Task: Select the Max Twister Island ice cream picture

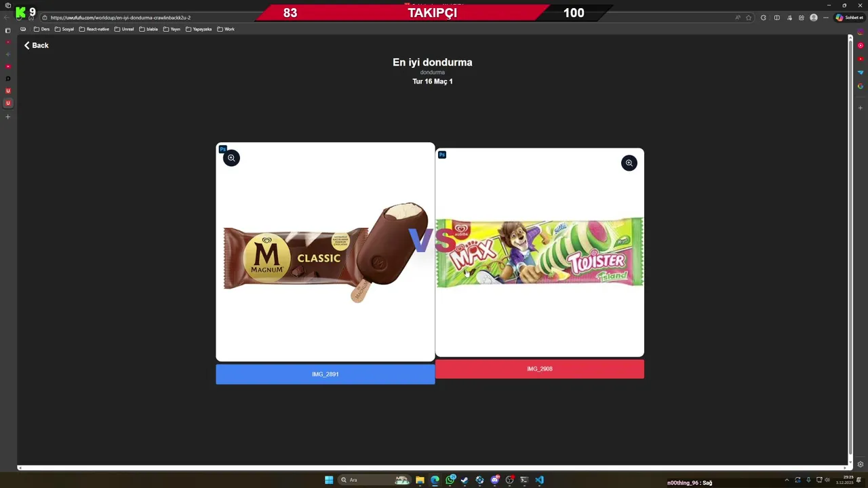Action: (x=540, y=252)
